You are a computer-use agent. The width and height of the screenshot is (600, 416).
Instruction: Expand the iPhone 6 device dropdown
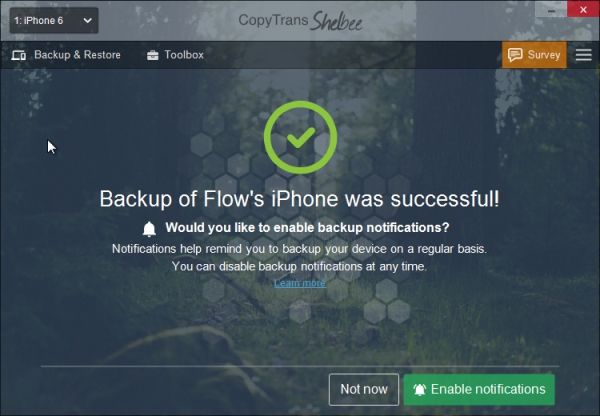[x=54, y=20]
